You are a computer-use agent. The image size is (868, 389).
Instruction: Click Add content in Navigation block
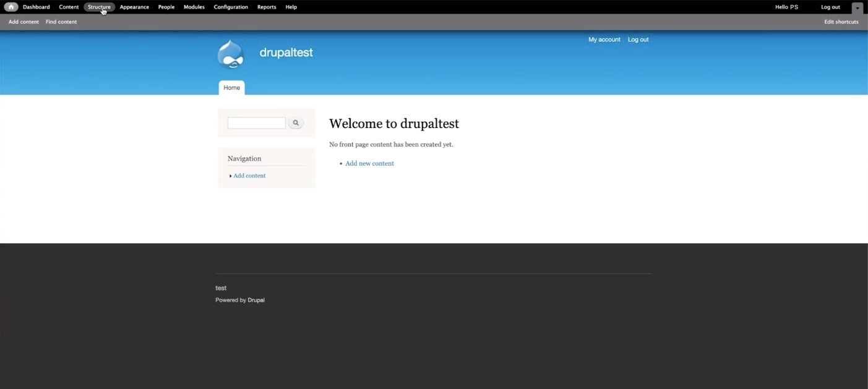tap(249, 176)
